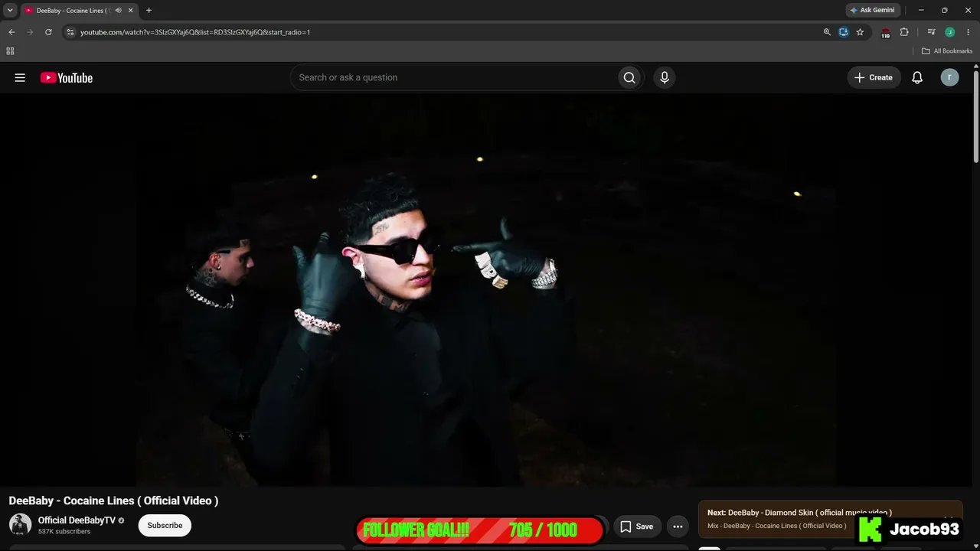Viewport: 980px width, 551px height.
Task: Open the red extension with 110 badge
Action: click(x=885, y=33)
